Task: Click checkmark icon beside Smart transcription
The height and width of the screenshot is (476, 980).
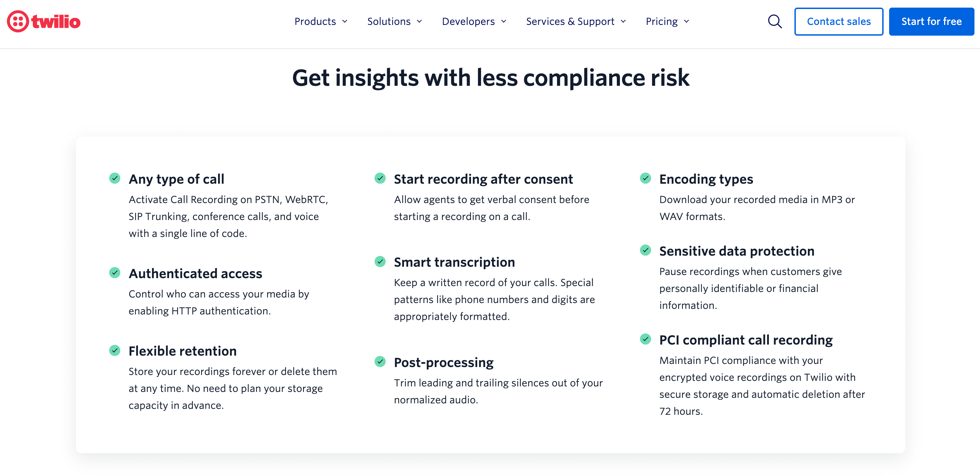Action: coord(380,262)
